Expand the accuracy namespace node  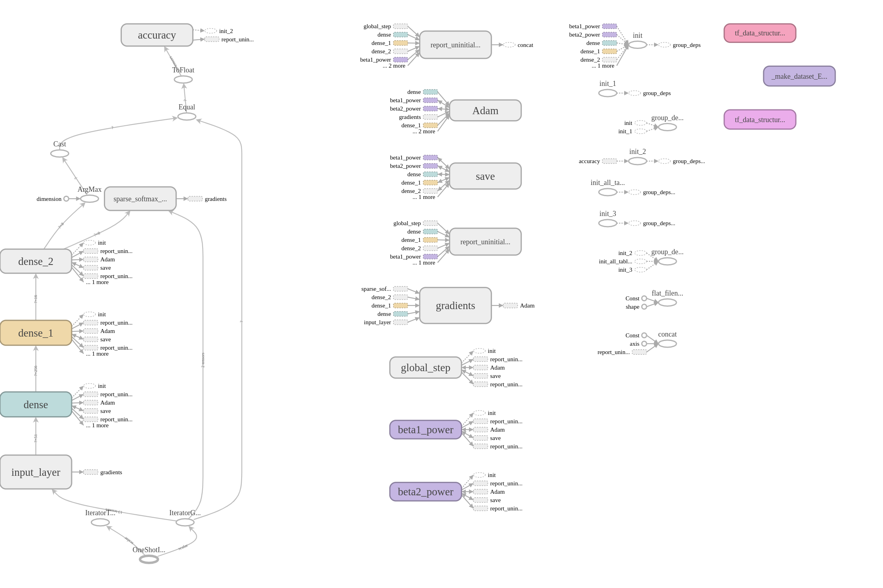(x=157, y=35)
